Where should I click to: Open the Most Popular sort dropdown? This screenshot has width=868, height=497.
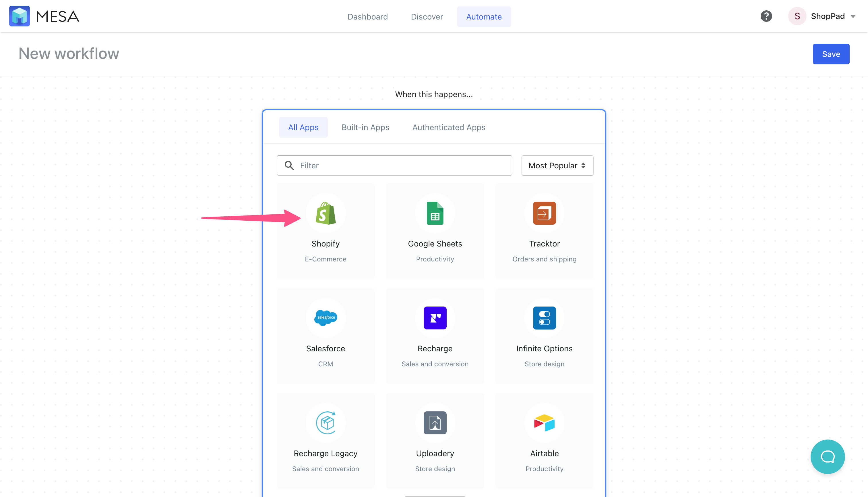click(x=557, y=165)
